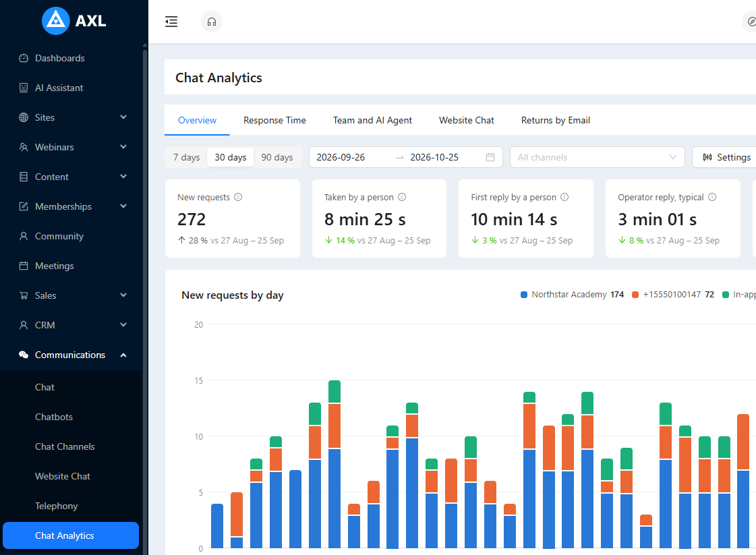Click the Dashboards gauge icon
756x555 pixels.
pyautogui.click(x=24, y=59)
